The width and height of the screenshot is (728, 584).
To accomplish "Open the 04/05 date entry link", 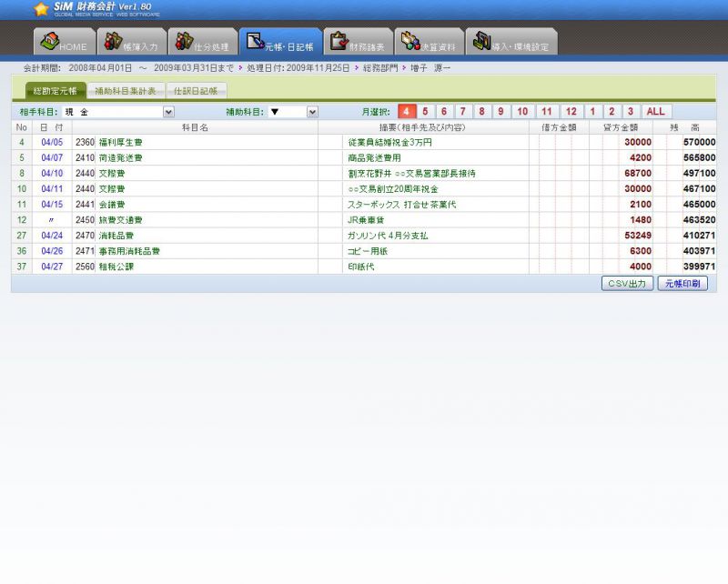I will coord(52,143).
